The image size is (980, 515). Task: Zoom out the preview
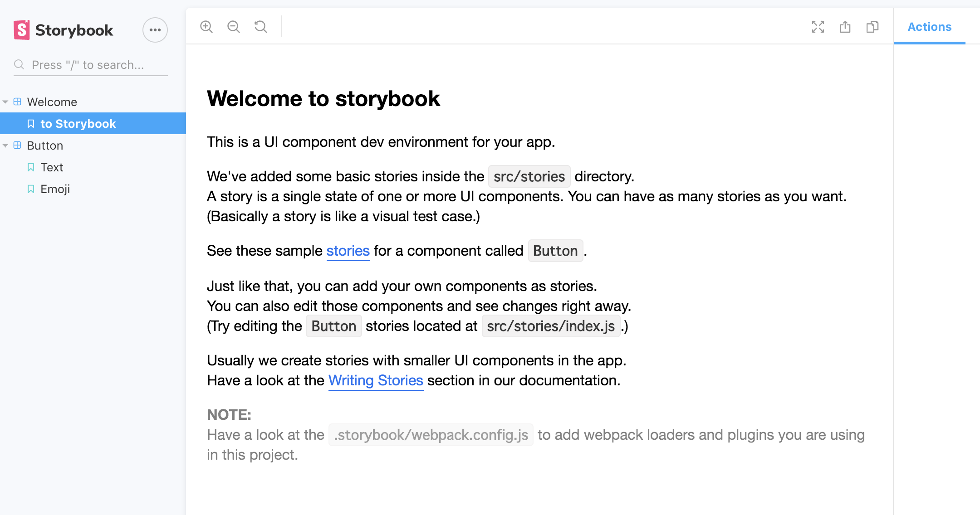tap(234, 27)
